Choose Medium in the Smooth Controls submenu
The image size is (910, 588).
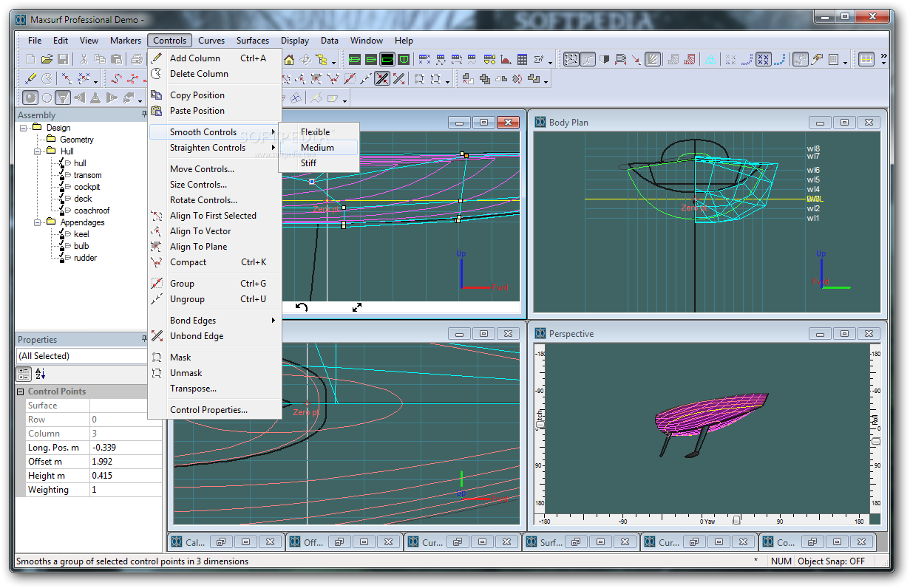pyautogui.click(x=318, y=148)
